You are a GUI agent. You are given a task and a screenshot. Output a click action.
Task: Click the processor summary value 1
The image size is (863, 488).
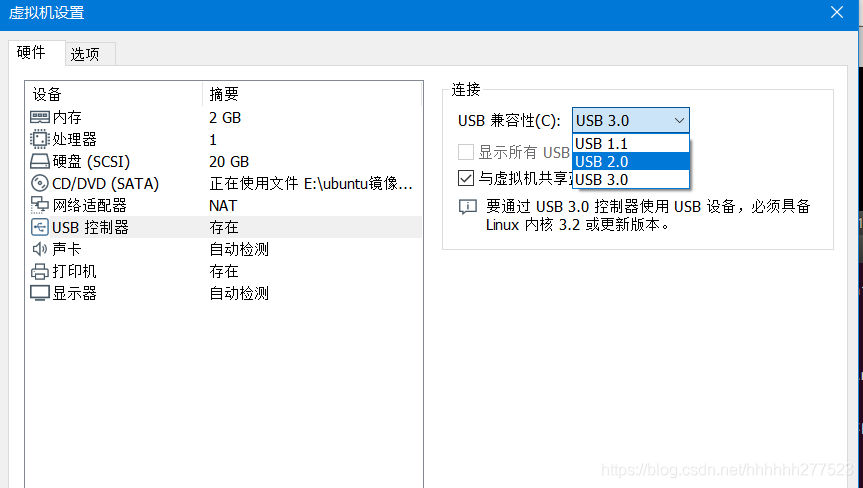point(213,140)
